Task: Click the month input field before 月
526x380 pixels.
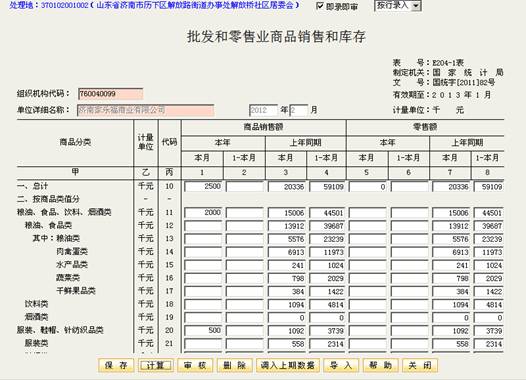Action: click(x=299, y=110)
